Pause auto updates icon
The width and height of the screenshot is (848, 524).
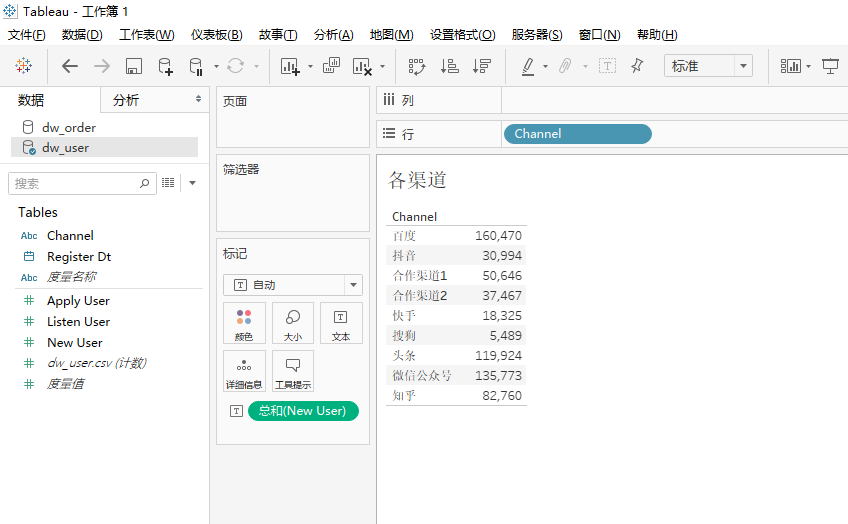point(196,66)
